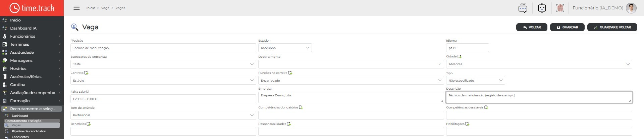Click the VOLTAR button
Viewport: 644px width, 139px height.
(x=532, y=27)
